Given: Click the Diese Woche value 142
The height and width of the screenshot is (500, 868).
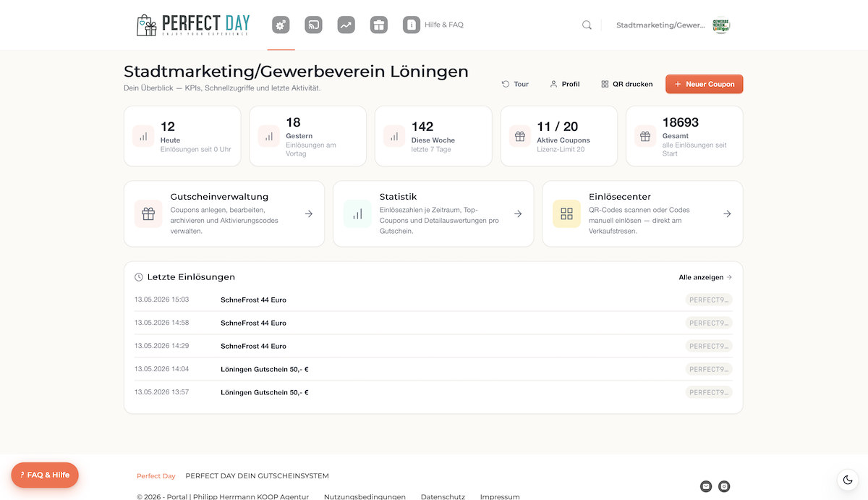Looking at the screenshot, I should (x=422, y=127).
